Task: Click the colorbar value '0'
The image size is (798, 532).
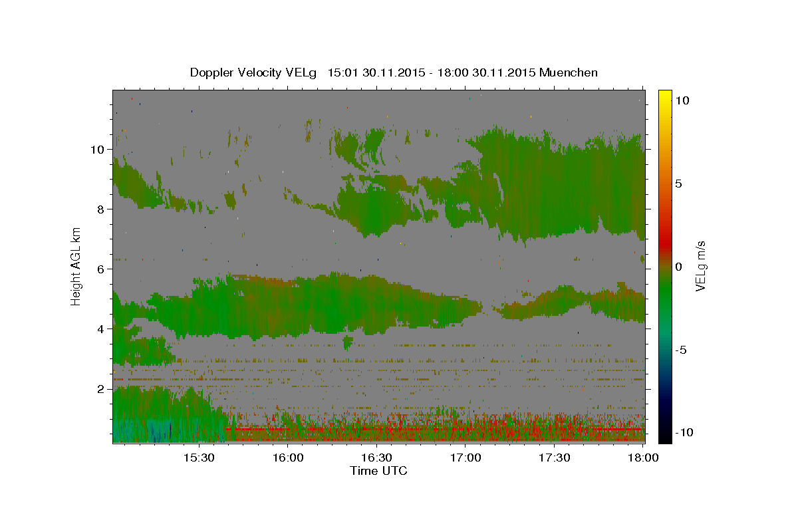Action: 679,266
